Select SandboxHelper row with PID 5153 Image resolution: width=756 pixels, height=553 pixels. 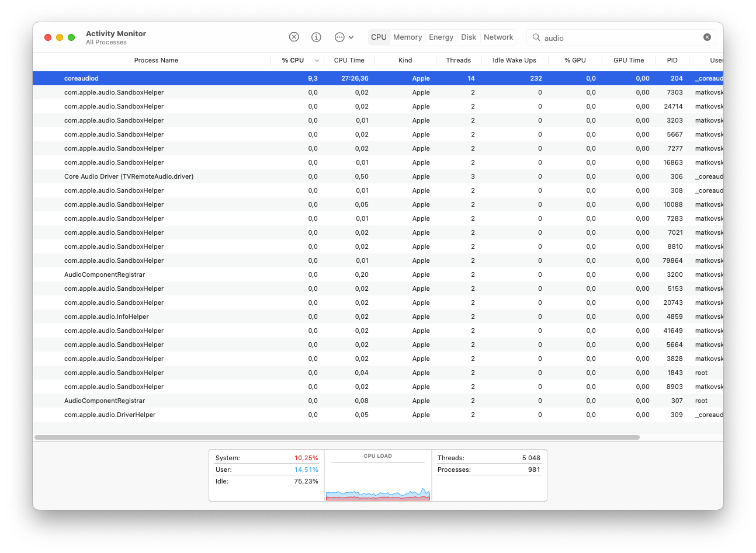coord(378,288)
